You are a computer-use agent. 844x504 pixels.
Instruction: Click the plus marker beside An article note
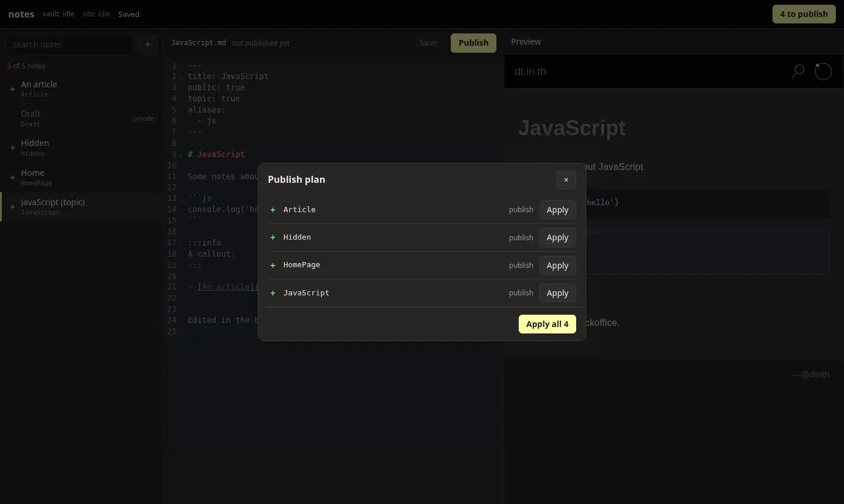pos(12,89)
